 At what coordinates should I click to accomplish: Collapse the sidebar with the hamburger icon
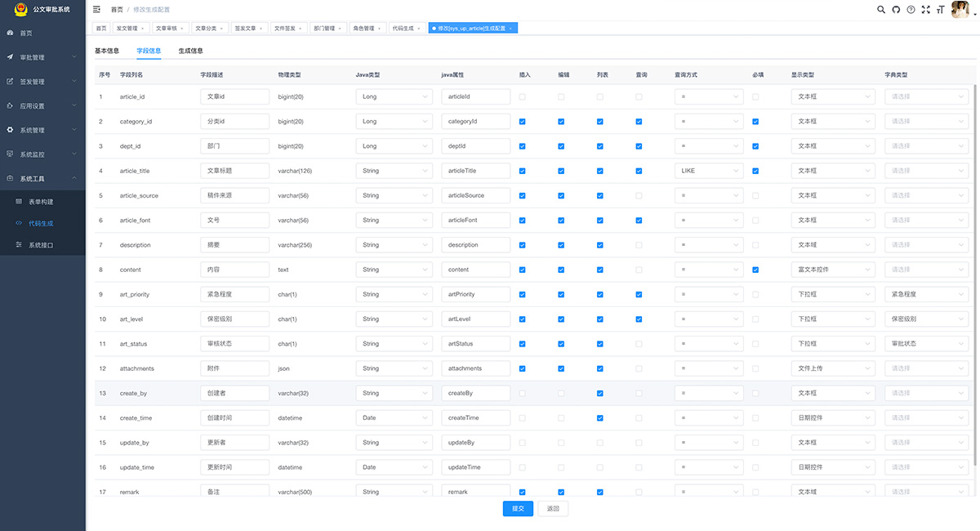point(96,10)
